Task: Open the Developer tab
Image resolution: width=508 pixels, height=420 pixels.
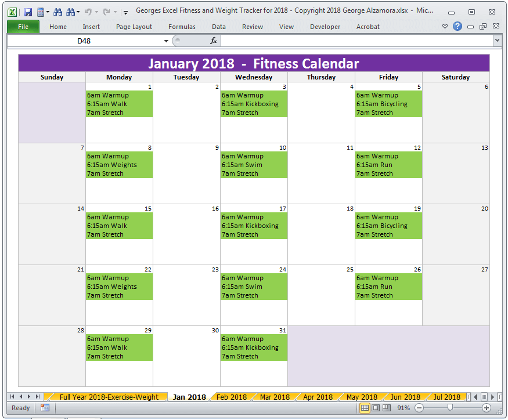Action: pos(325,27)
